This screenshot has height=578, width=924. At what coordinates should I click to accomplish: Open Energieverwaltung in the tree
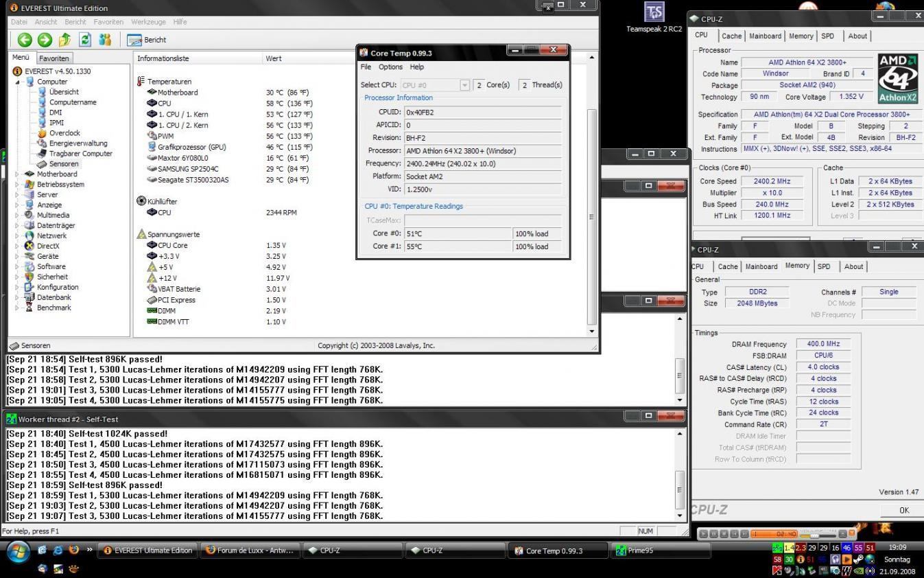tap(78, 143)
